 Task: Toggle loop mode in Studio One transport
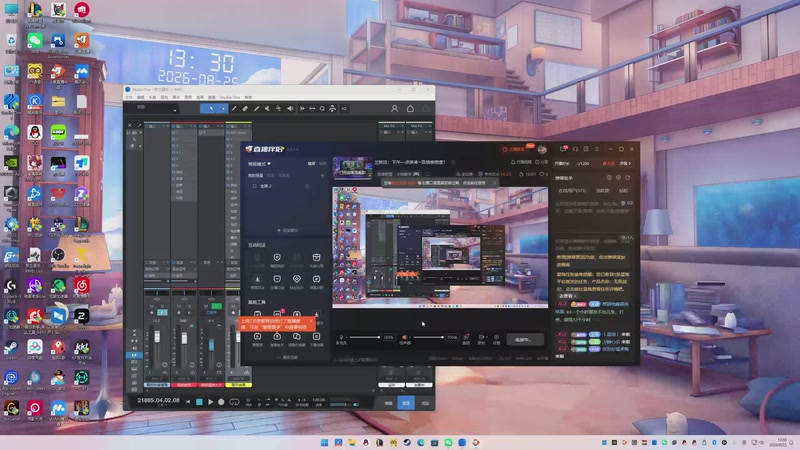coord(234,402)
